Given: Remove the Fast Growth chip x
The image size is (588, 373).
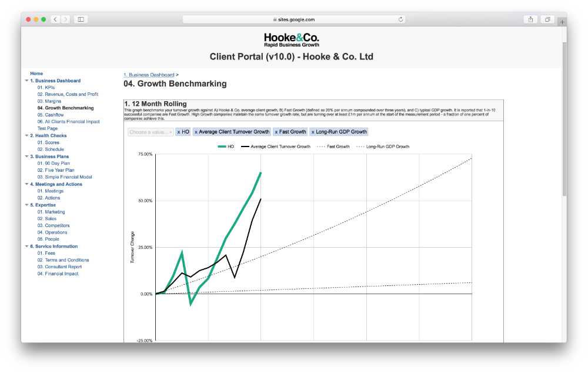Looking at the screenshot, I should pyautogui.click(x=276, y=132).
